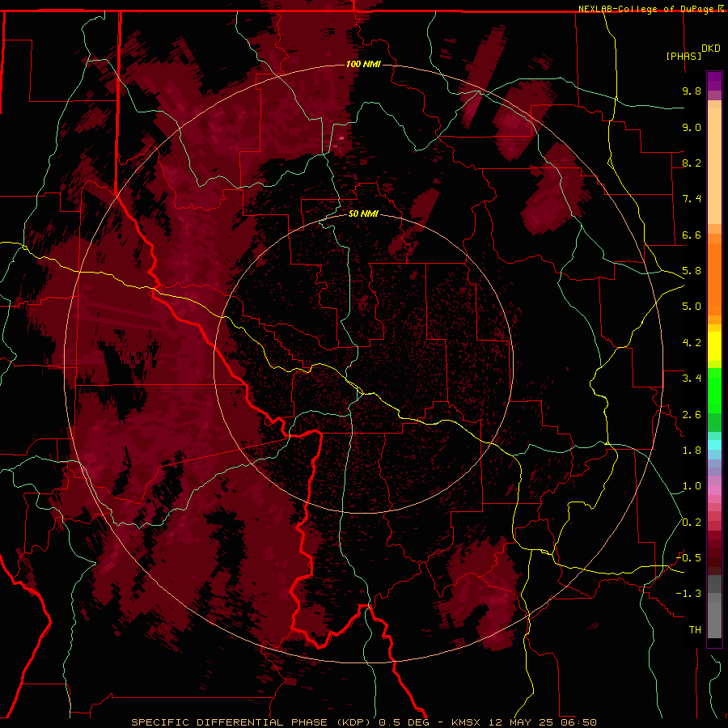Click the SPECIFIC DIFFERENTIAL PHASE (KDP) caption text

click(x=253, y=722)
